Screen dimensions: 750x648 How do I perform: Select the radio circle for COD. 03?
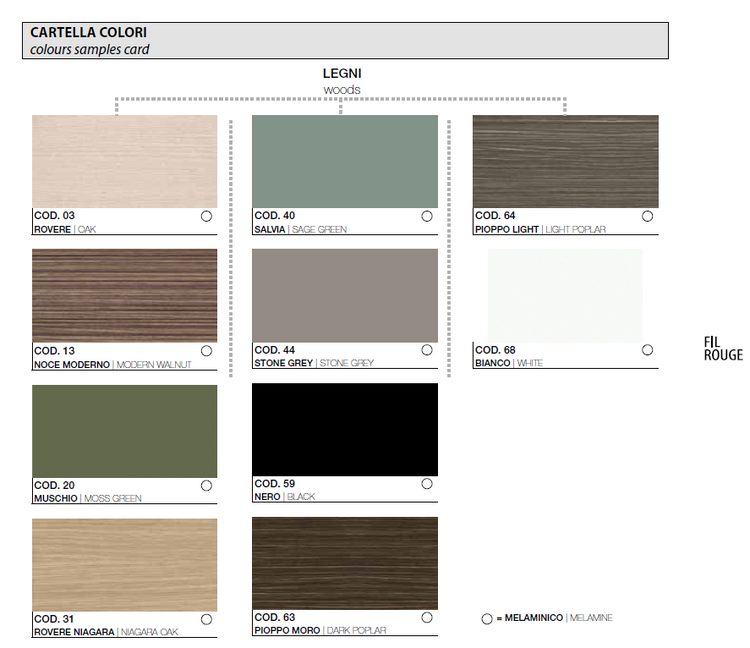point(206,216)
